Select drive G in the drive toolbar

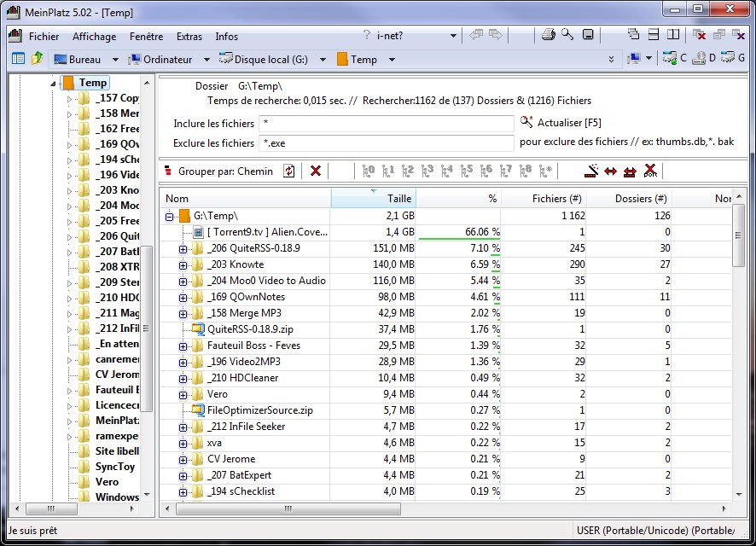[x=733, y=58]
